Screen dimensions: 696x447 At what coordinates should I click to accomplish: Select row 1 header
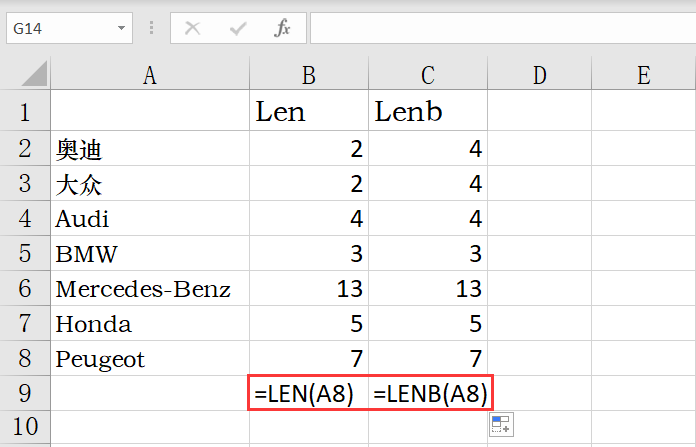pyautogui.click(x=25, y=111)
